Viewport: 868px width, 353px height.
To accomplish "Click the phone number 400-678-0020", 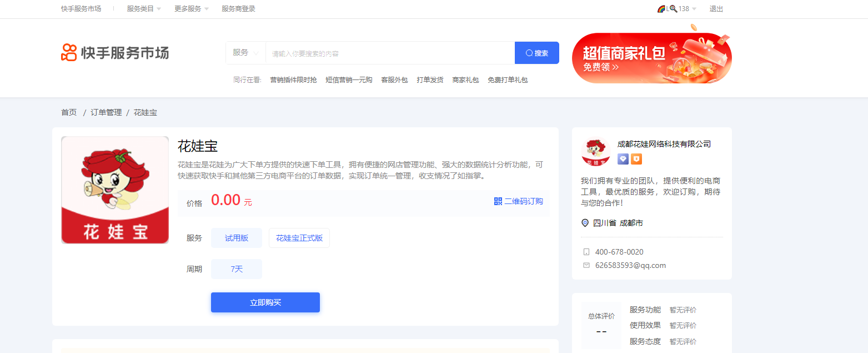I will pyautogui.click(x=619, y=252).
